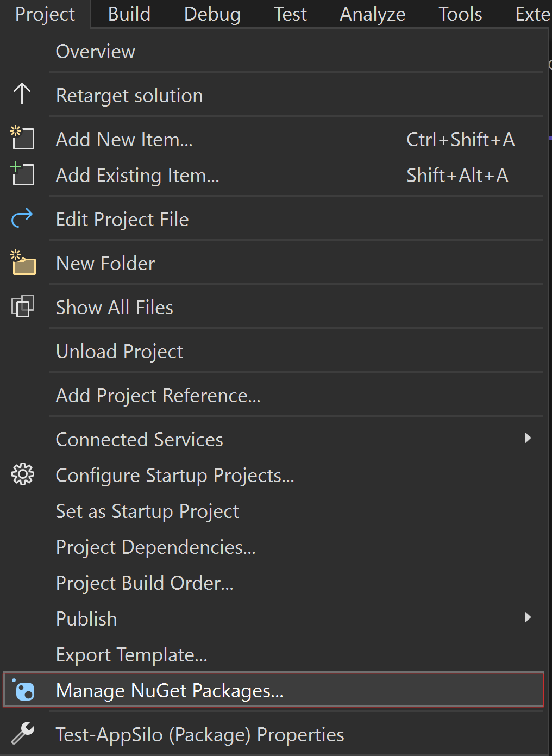
Task: Click the Add Existing Item icon
Action: 22,174
